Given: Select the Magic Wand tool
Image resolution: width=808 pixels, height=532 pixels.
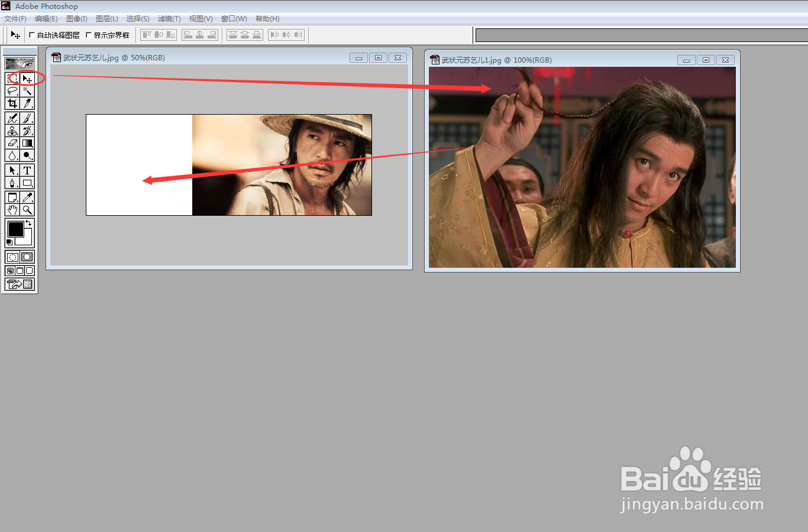Looking at the screenshot, I should click(x=27, y=91).
